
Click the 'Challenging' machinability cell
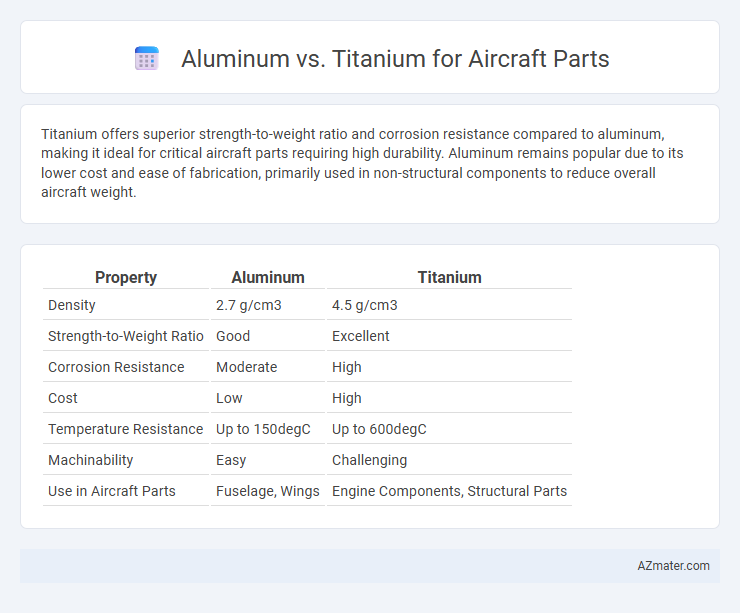click(370, 460)
